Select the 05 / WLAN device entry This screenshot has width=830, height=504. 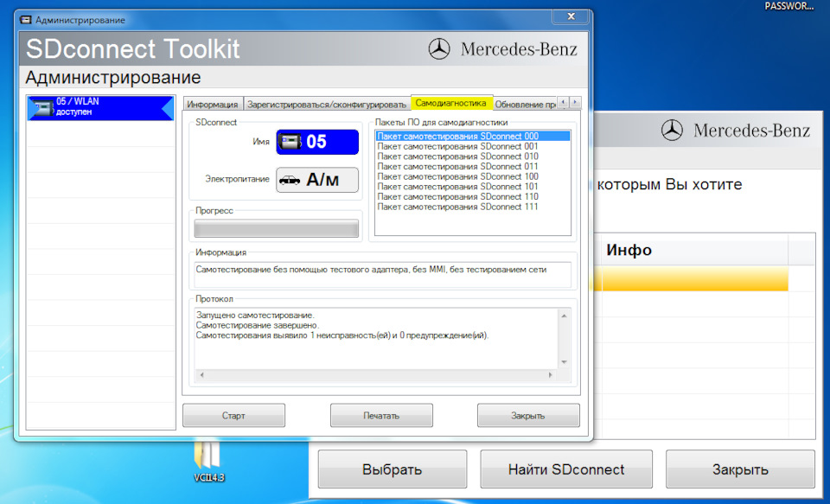click(100, 108)
